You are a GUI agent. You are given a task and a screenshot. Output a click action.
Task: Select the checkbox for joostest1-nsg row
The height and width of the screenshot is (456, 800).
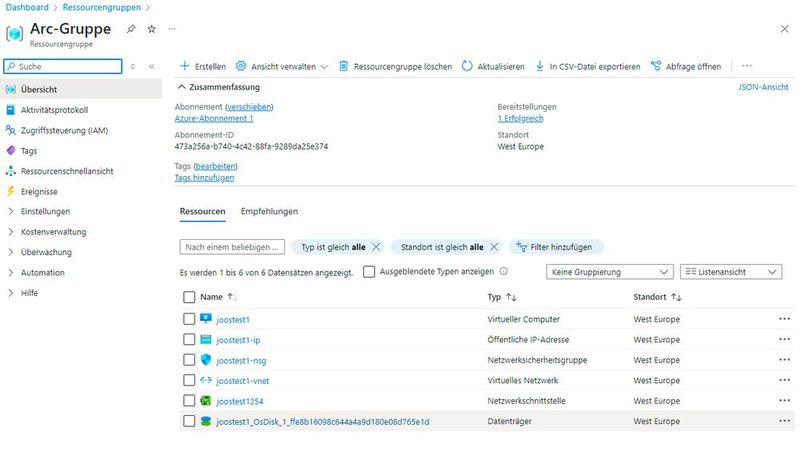(x=189, y=360)
